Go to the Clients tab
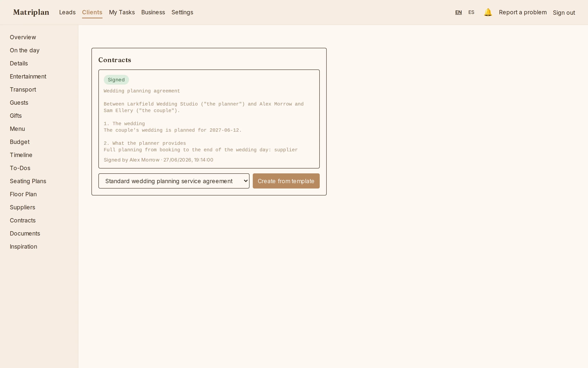This screenshot has width=588, height=368. pyautogui.click(x=92, y=12)
